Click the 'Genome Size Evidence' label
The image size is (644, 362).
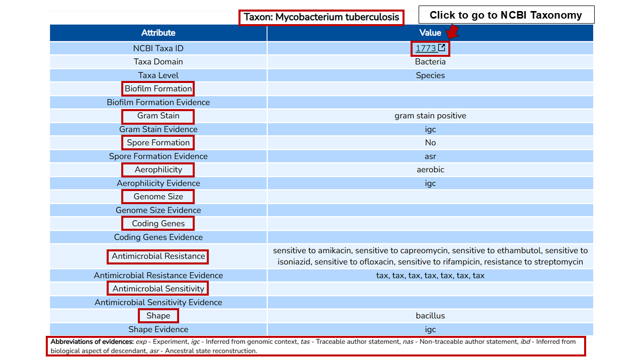tap(158, 210)
